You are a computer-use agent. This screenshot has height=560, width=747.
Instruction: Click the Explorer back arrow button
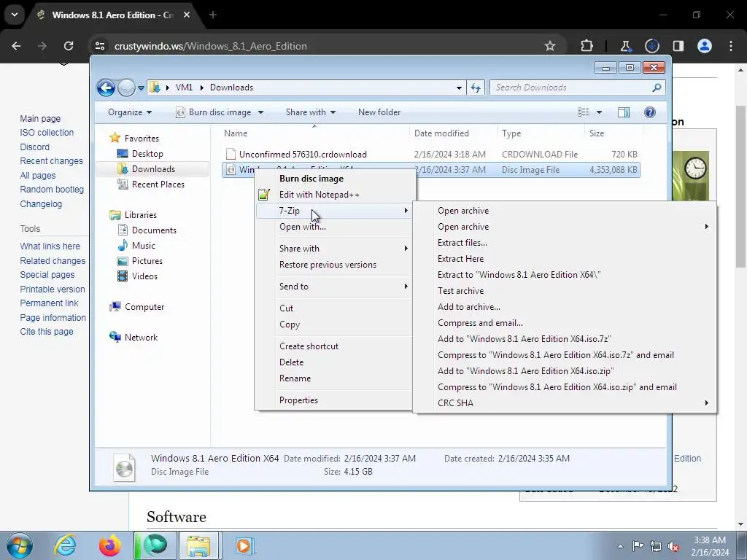point(106,87)
